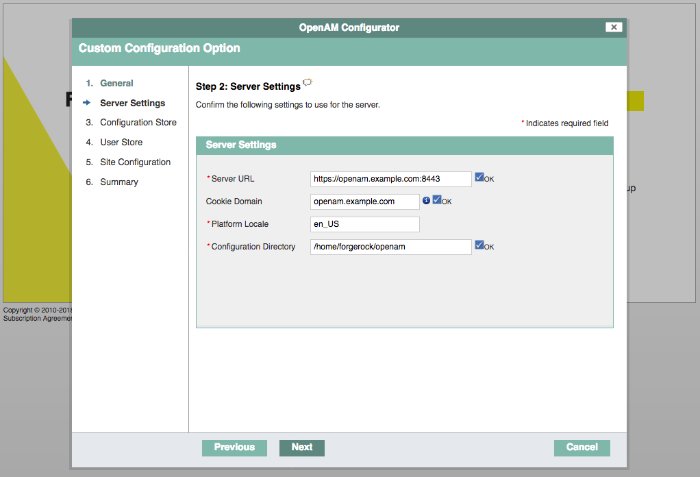Toggle the Cookie Domain OK checkbox
Image resolution: width=700 pixels, height=477 pixels.
point(437,200)
